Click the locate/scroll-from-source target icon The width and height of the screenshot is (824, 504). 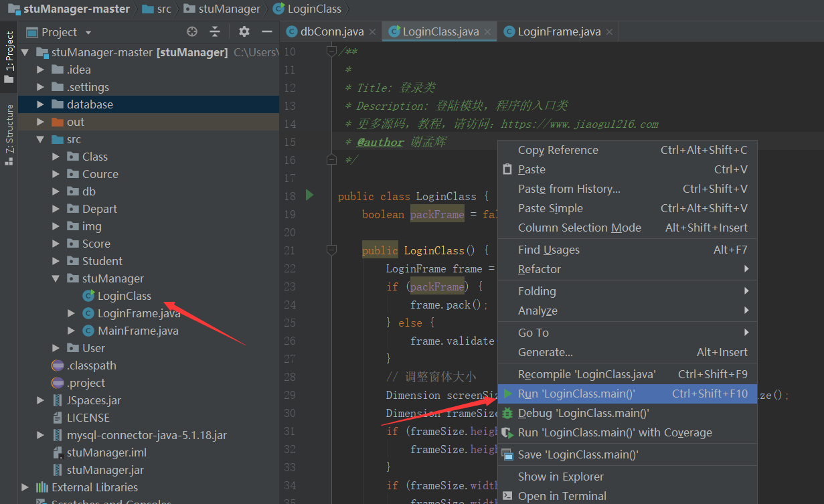192,31
